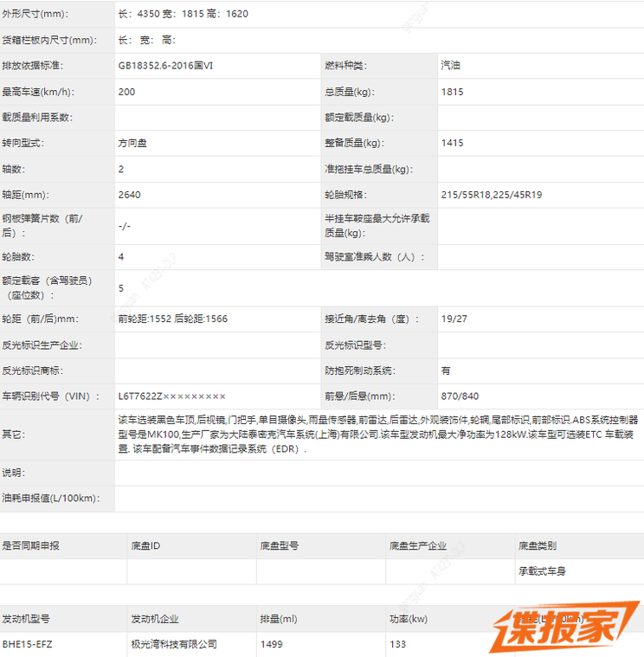Click the 反光标识生产企业 label

(42, 345)
